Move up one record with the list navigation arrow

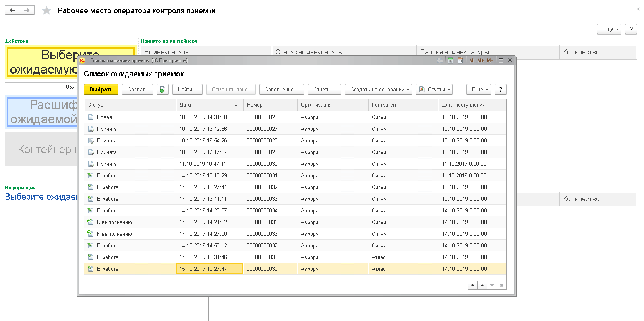pos(482,285)
